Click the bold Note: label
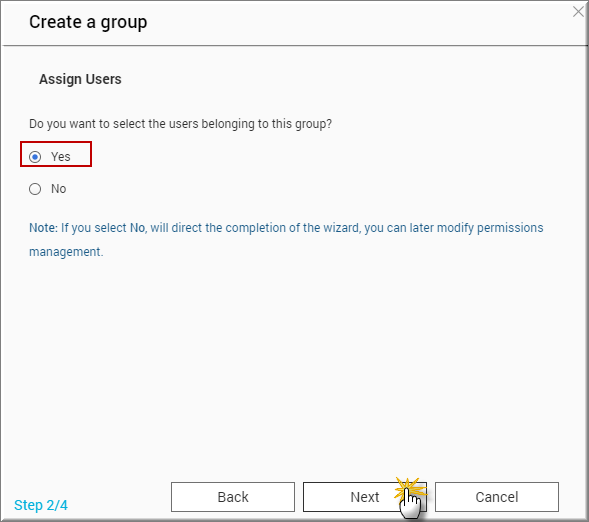Viewport: 589px width, 522px height. click(44, 228)
